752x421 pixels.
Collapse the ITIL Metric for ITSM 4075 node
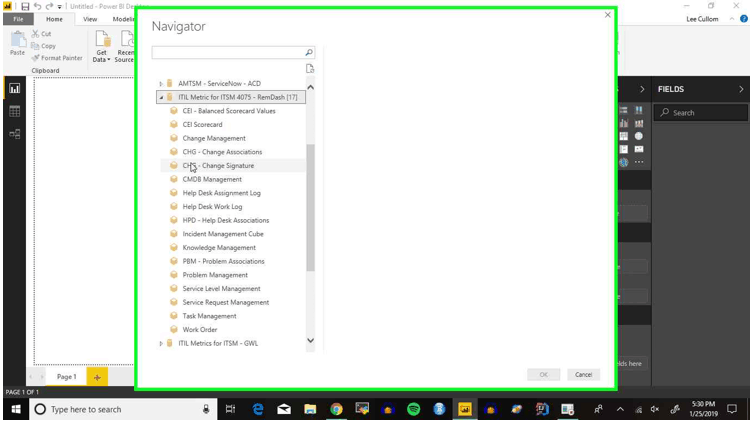[161, 97]
